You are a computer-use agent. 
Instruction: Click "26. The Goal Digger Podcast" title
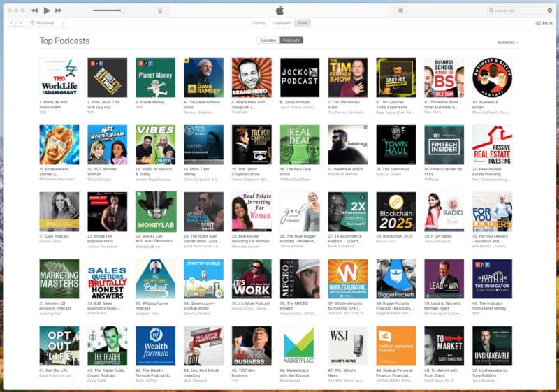point(299,239)
